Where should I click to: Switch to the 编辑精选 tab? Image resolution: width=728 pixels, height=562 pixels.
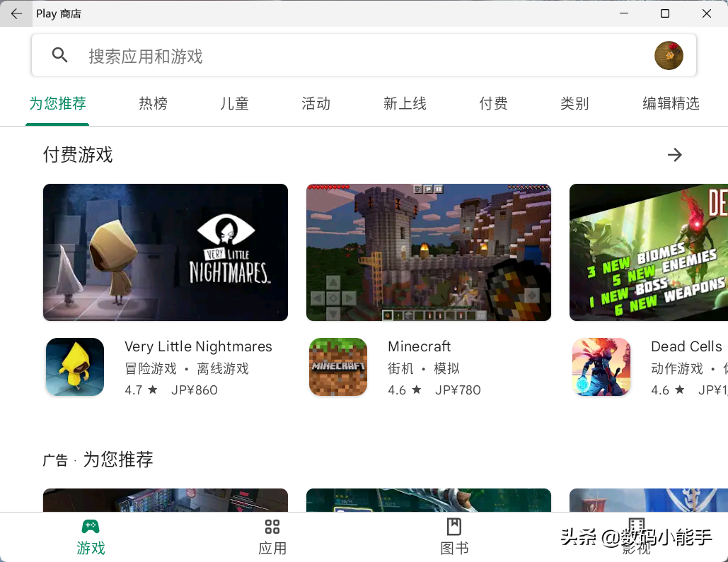click(671, 103)
